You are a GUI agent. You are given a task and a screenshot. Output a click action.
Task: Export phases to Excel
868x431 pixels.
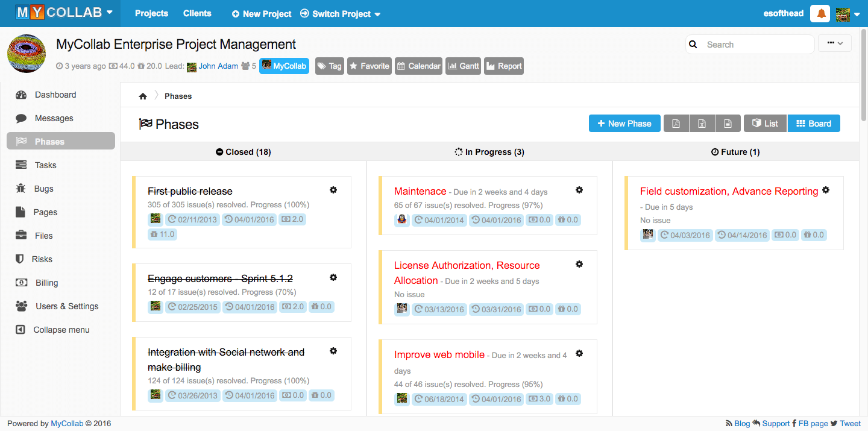pyautogui.click(x=702, y=123)
